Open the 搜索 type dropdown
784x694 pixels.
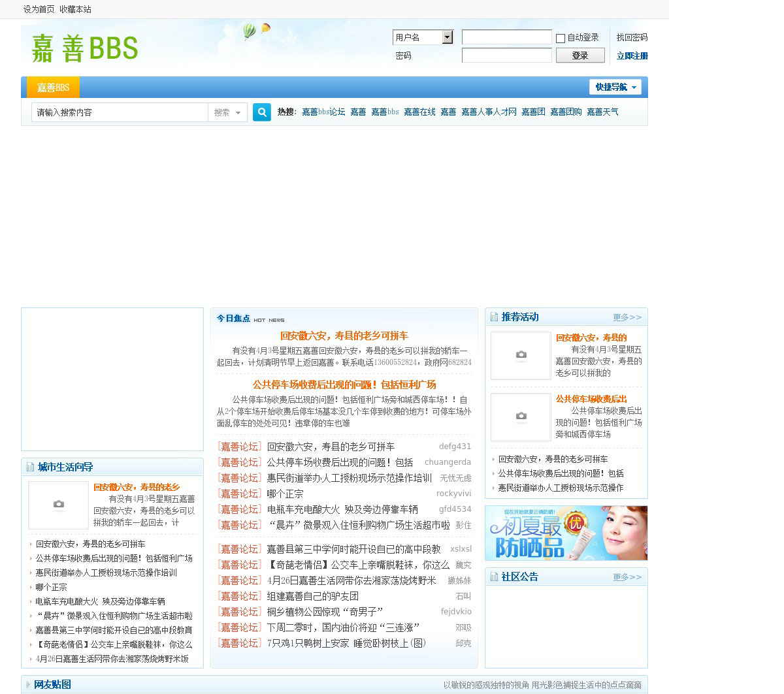coord(227,112)
